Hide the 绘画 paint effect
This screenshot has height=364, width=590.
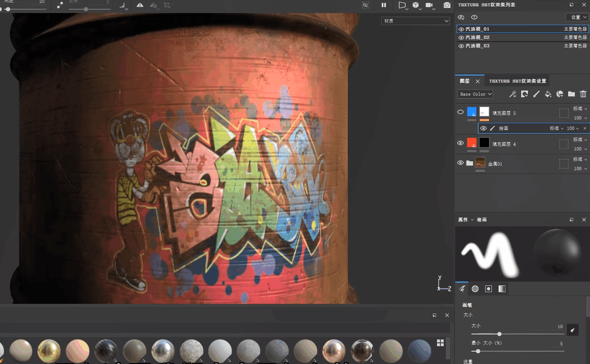pos(483,128)
